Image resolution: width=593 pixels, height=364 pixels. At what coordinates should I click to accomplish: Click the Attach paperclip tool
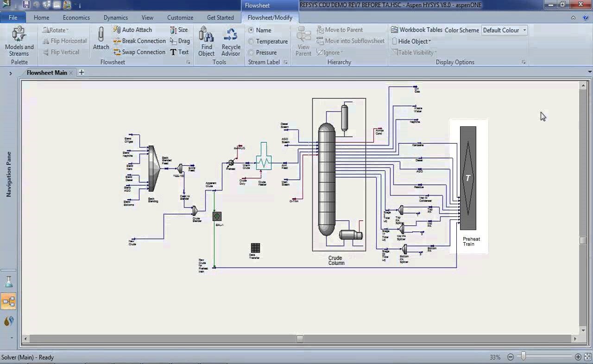[101, 38]
